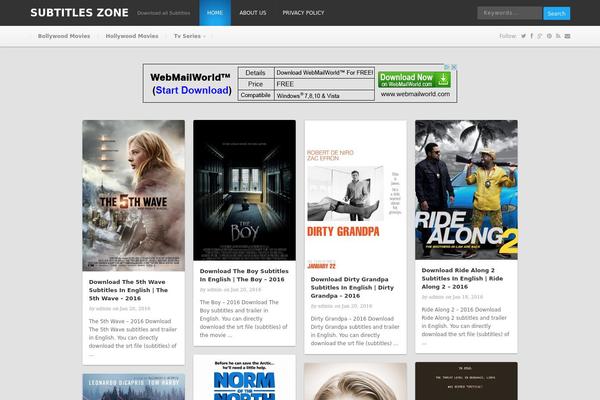This screenshot has height=400, width=600.
Task: Open the AdChoices triangle icon
Action: pos(447,67)
